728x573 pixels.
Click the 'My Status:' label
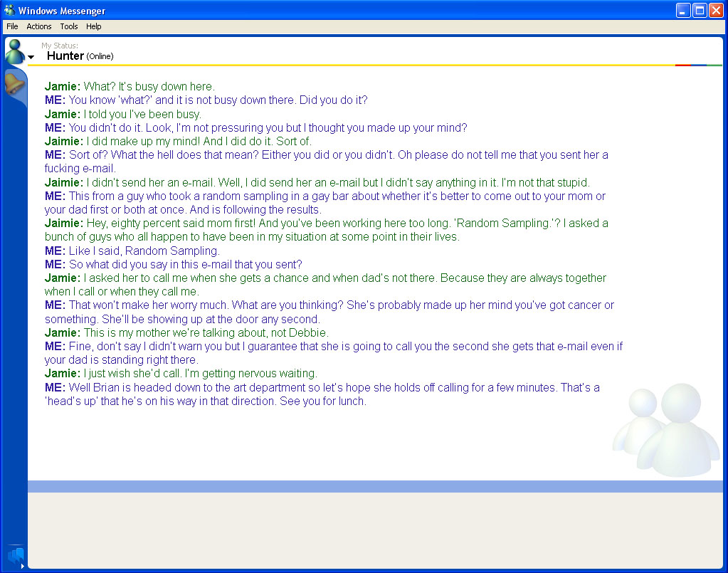point(60,46)
